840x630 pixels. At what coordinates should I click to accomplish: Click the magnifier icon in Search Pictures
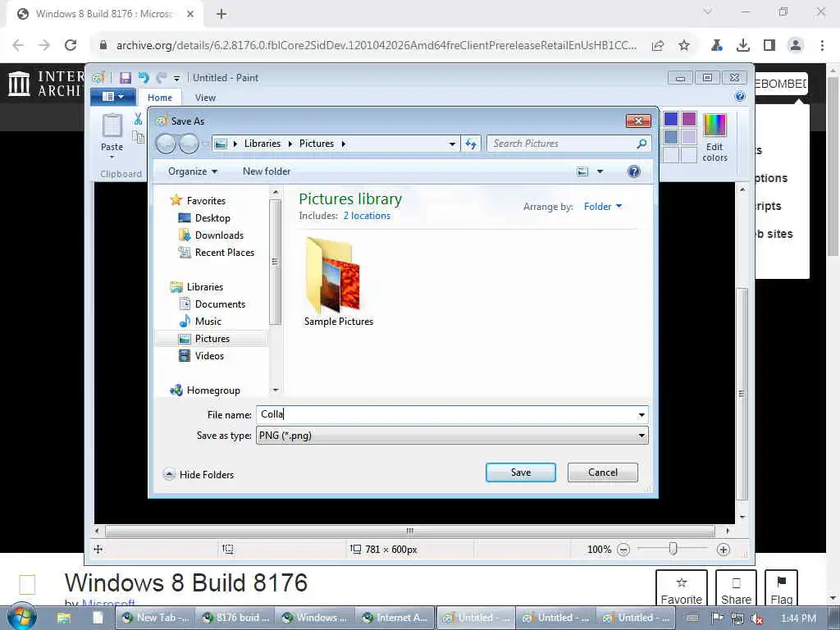(641, 144)
